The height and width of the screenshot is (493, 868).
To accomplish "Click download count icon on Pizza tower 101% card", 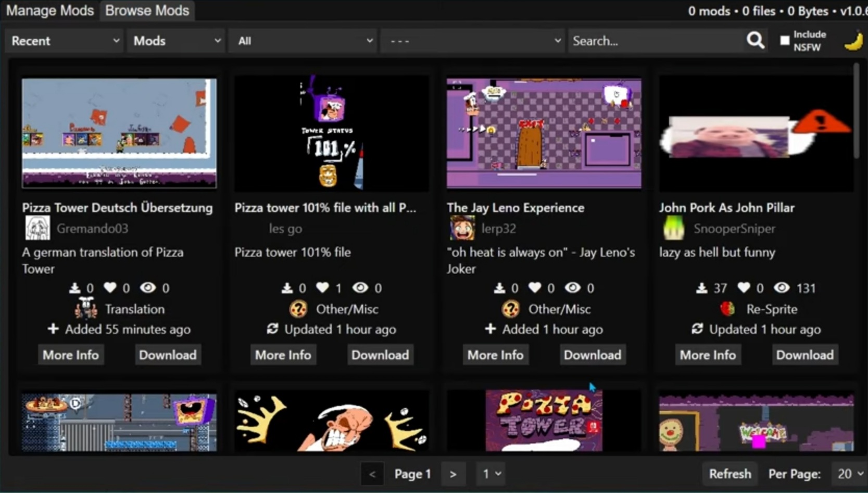I will (x=287, y=288).
